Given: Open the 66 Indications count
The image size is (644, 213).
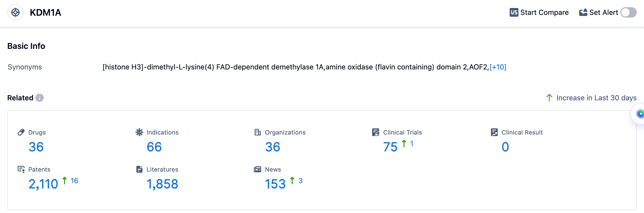Looking at the screenshot, I should pos(154,147).
